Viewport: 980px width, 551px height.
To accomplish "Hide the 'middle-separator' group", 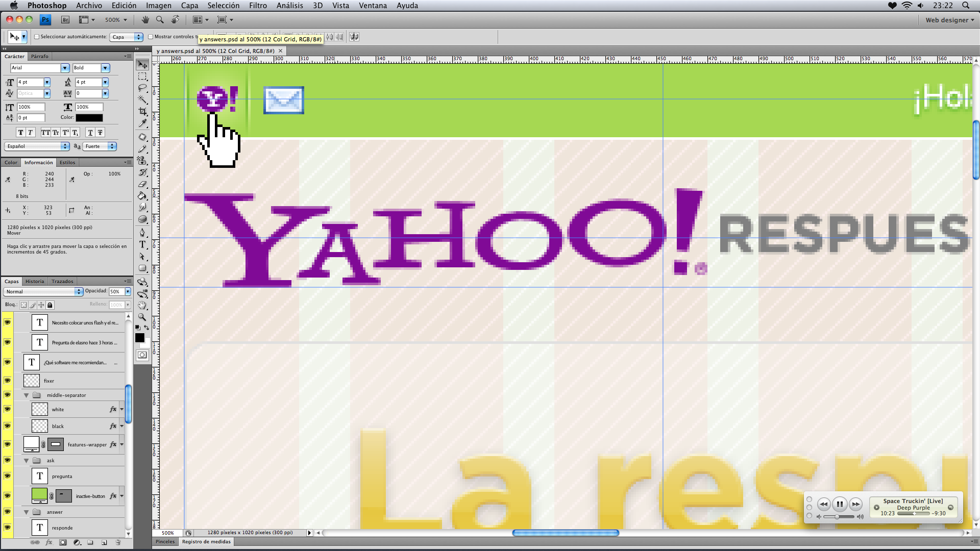I will pyautogui.click(x=7, y=395).
